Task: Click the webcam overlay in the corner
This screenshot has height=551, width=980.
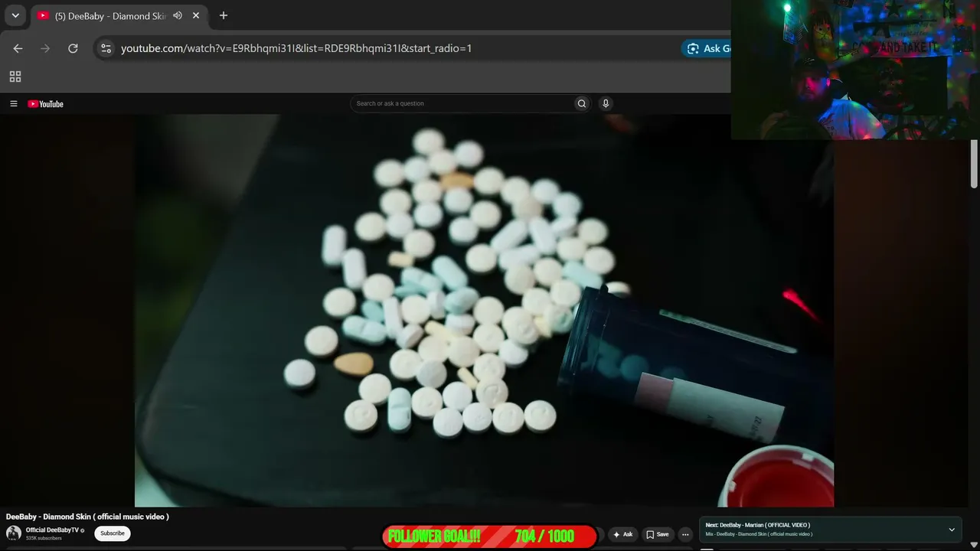Action: click(855, 70)
